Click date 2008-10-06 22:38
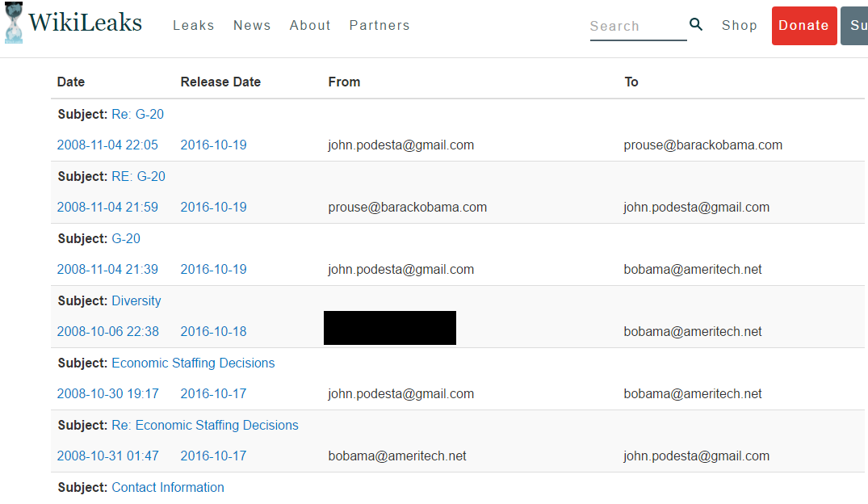Viewport: 868px width, 504px height. 108,331
